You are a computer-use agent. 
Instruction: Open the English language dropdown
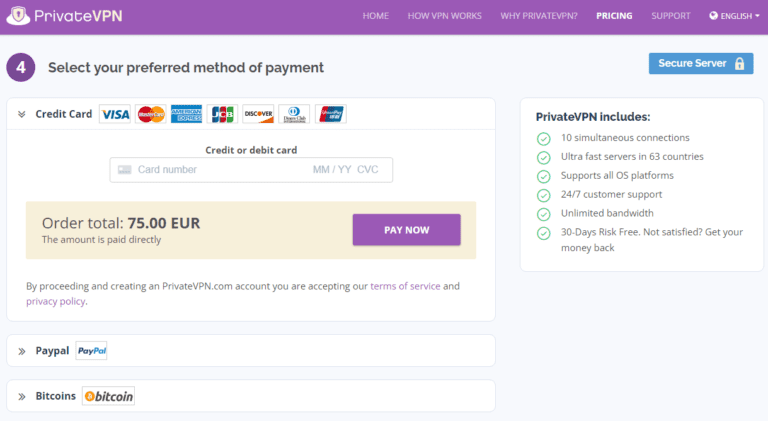click(734, 16)
